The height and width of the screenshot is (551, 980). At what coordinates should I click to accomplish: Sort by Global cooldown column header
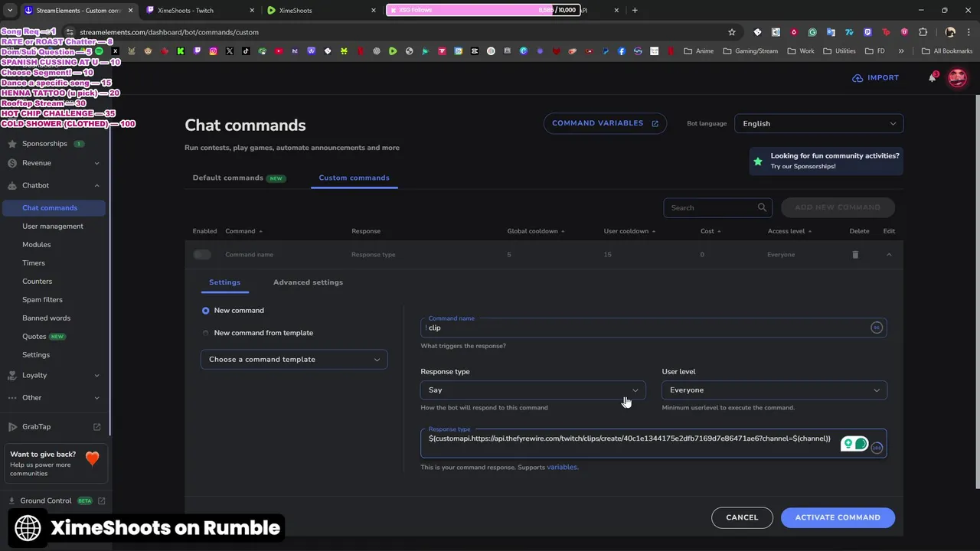click(x=536, y=231)
